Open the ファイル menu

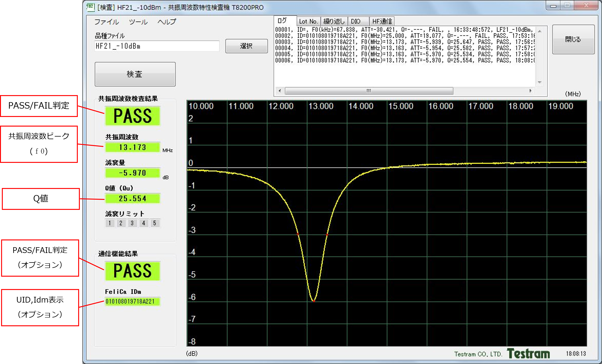coord(107,22)
